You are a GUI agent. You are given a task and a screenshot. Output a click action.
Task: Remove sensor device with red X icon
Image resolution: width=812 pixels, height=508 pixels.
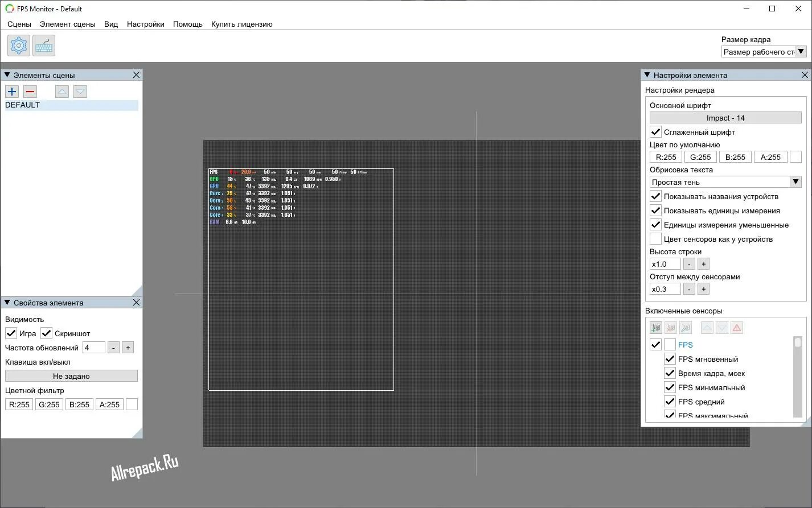pos(671,328)
